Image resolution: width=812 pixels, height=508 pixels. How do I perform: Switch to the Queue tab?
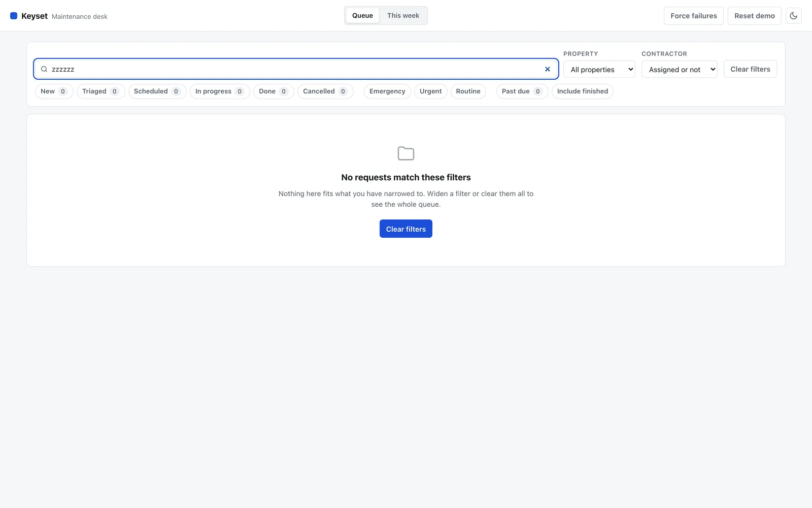click(x=362, y=16)
